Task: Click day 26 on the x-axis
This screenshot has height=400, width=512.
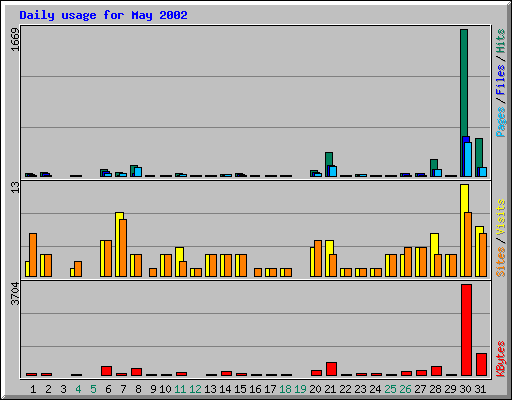Action: click(x=405, y=389)
